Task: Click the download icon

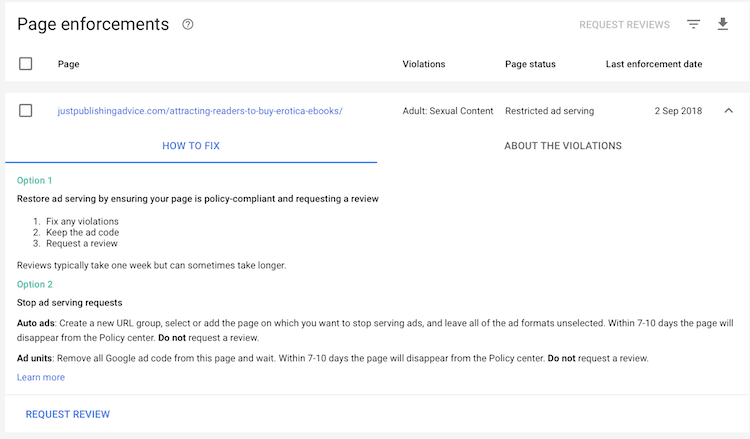Action: (723, 25)
